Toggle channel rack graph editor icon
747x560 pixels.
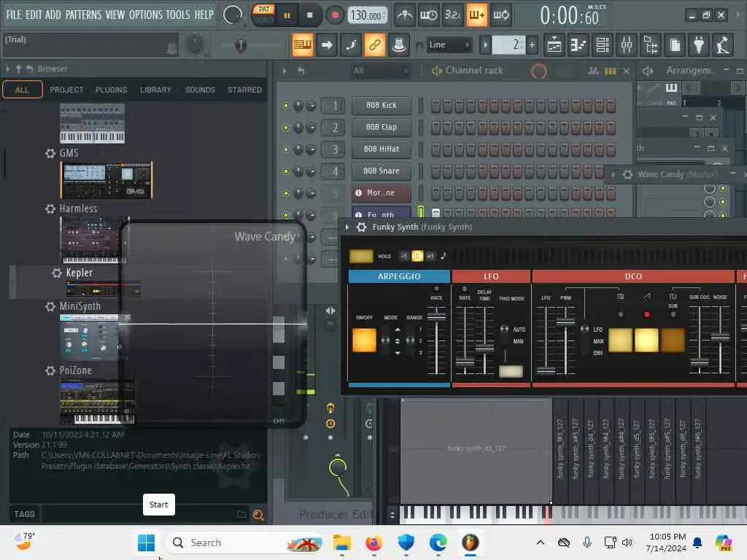pyautogui.click(x=593, y=71)
